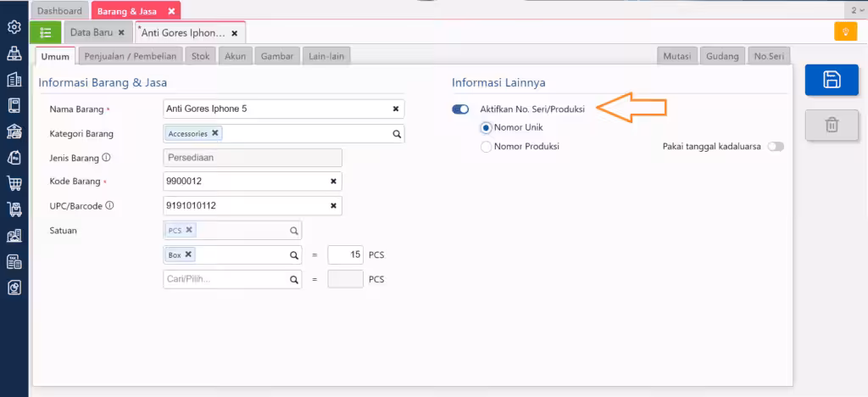Image resolution: width=868 pixels, height=397 pixels.
Task: Click the orange lightbulb tips icon
Action: pos(845,31)
